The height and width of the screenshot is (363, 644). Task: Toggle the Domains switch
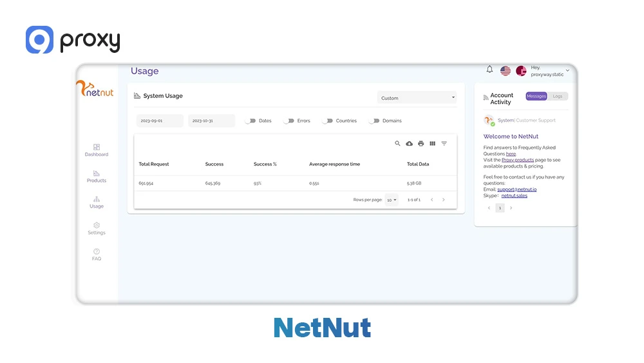374,121
